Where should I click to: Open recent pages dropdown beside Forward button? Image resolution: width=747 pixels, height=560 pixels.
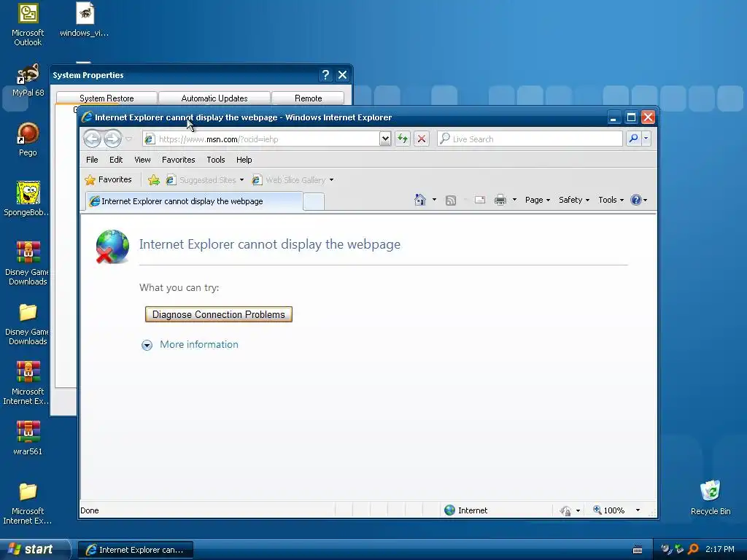tap(128, 139)
